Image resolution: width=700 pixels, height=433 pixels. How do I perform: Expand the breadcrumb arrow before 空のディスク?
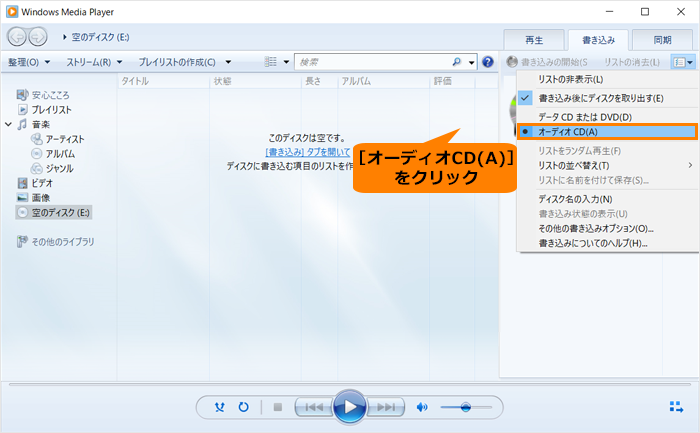tap(64, 37)
